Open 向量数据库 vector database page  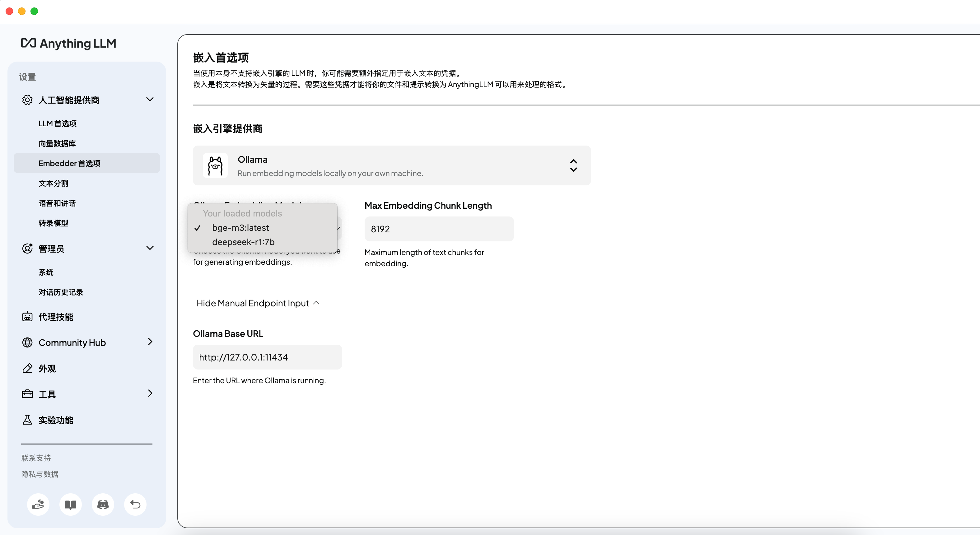[57, 143]
